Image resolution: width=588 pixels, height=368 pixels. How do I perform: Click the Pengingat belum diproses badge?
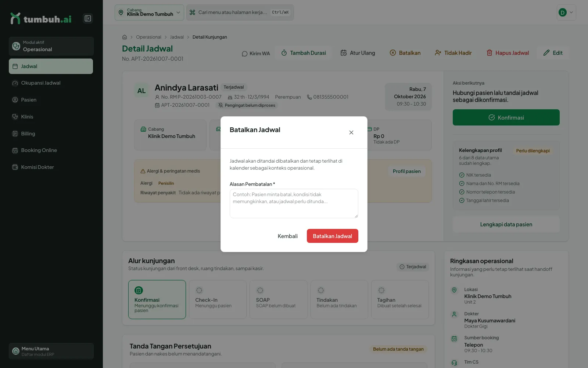pyautogui.click(x=247, y=105)
